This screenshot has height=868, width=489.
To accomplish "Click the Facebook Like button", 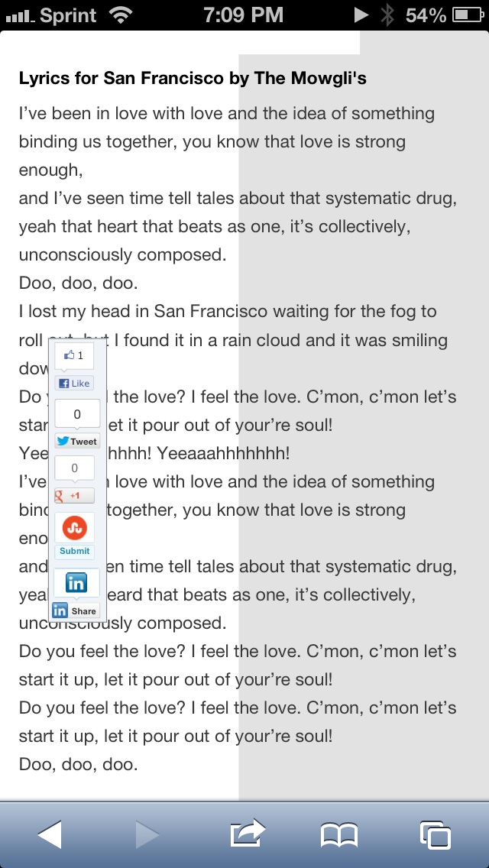I will [74, 383].
